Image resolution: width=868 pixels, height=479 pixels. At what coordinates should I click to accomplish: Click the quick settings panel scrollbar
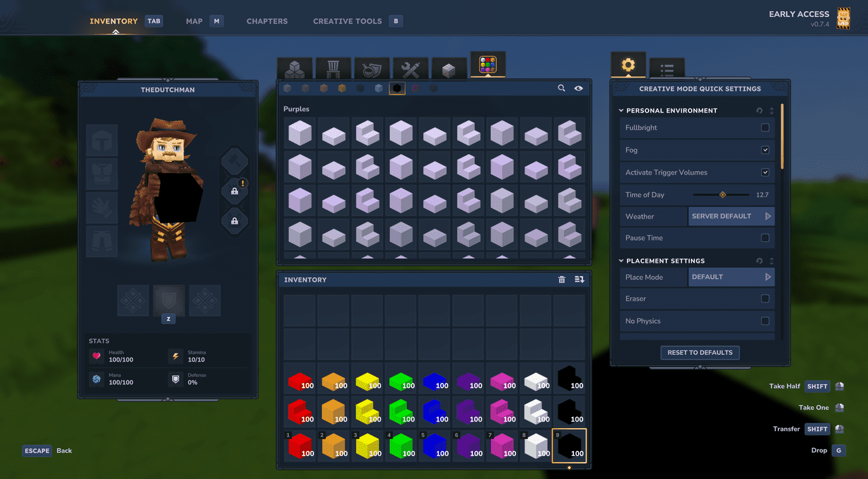click(x=782, y=136)
